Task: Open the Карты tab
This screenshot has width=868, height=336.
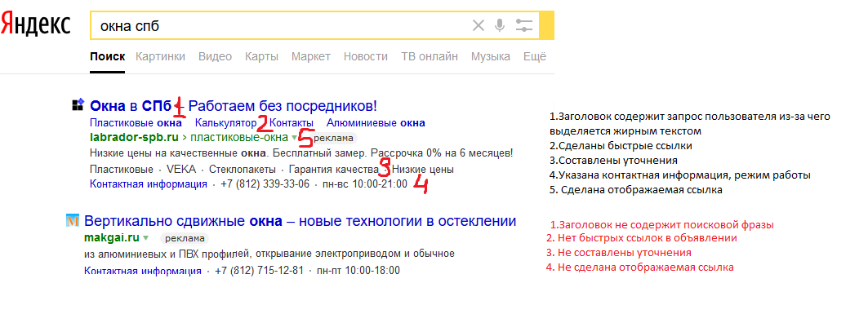Action: [261, 56]
